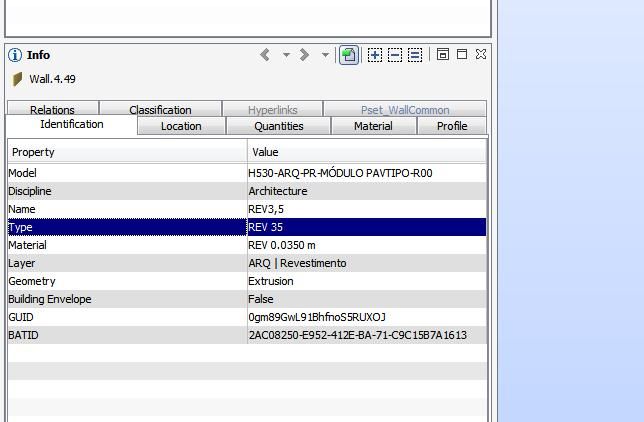644x422 pixels.
Task: Switch to the Location tab
Action: pyautogui.click(x=181, y=126)
